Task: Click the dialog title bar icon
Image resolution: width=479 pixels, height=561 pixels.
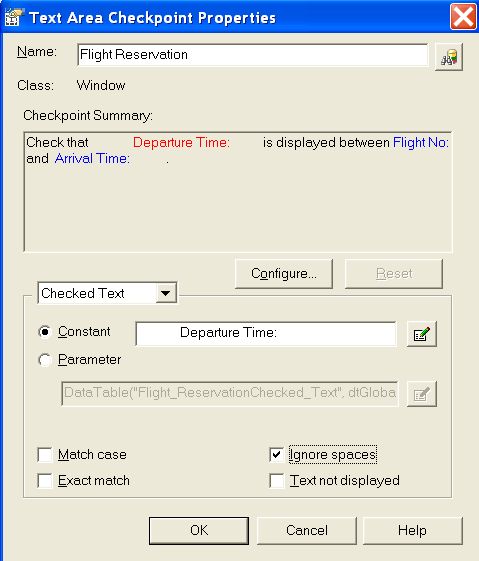Action: click(x=14, y=17)
